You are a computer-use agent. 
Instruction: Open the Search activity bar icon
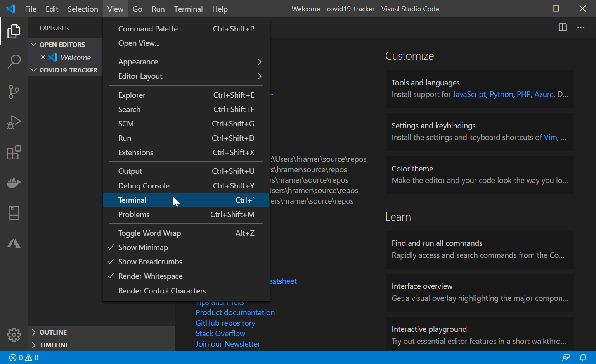pyautogui.click(x=14, y=61)
